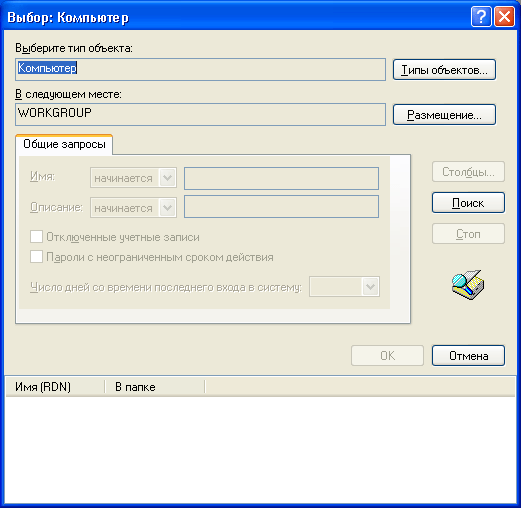Select the Общие запросы tab
521x508 pixels.
[64, 144]
